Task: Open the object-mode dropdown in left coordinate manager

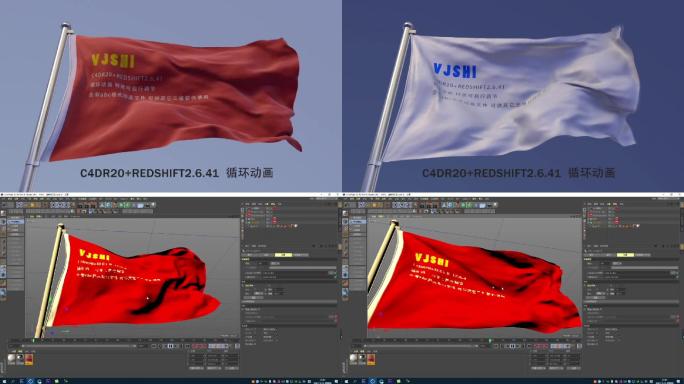Action: [x=197, y=368]
